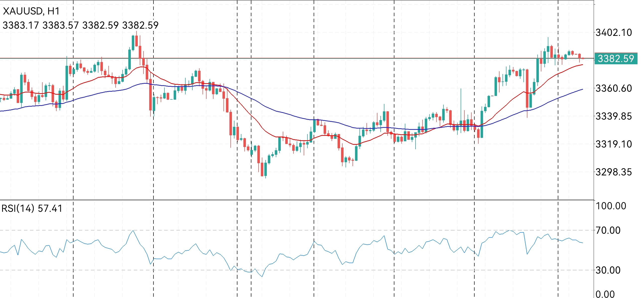Viewport: 644px width, 298px height.
Task: Click the OHLC values line 3383.17 3383.57
Action: [x=80, y=25]
